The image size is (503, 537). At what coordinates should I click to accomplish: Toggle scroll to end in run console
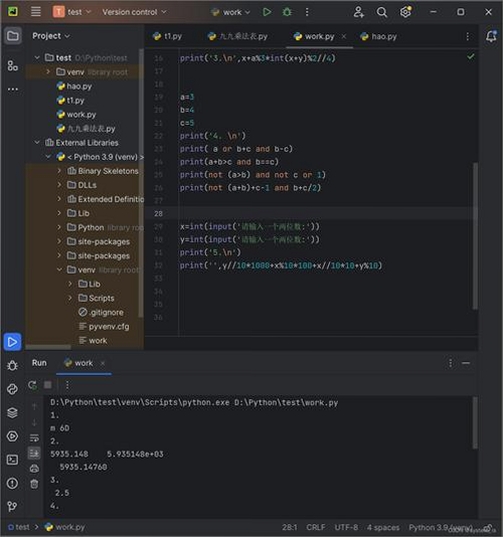(34, 453)
